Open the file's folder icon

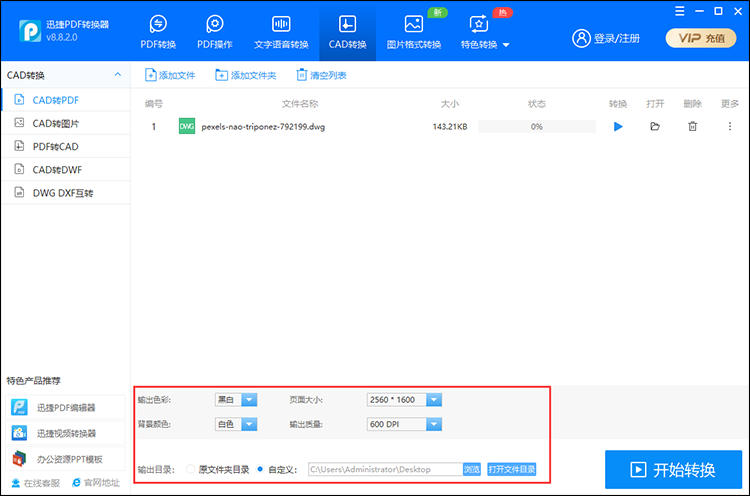click(655, 127)
